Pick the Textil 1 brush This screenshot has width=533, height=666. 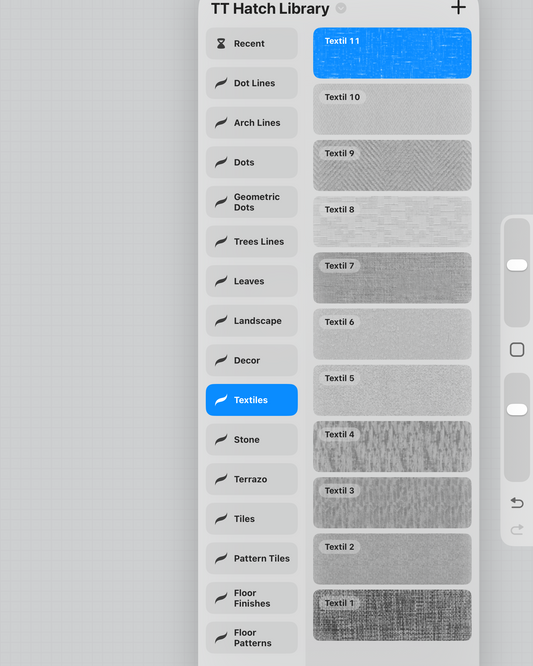click(392, 615)
